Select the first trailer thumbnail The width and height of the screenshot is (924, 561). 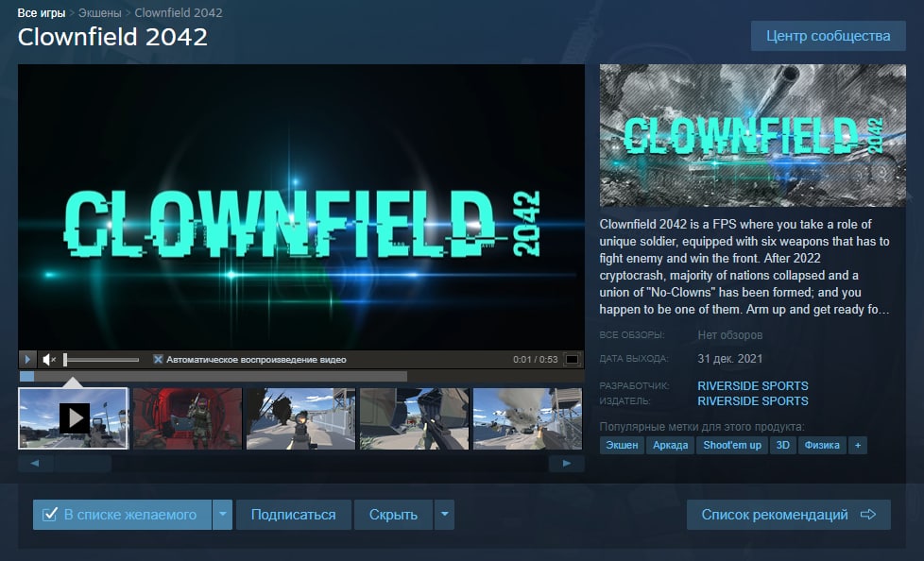[73, 418]
